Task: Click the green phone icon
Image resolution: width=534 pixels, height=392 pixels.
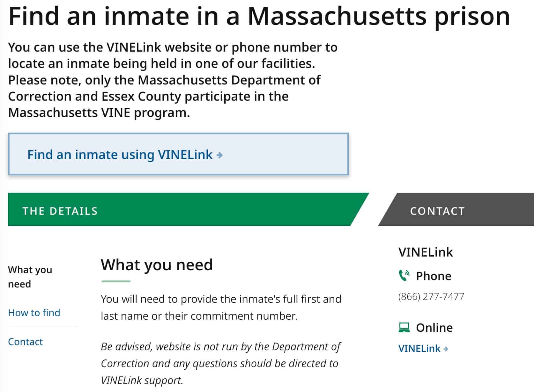Action: [x=404, y=276]
